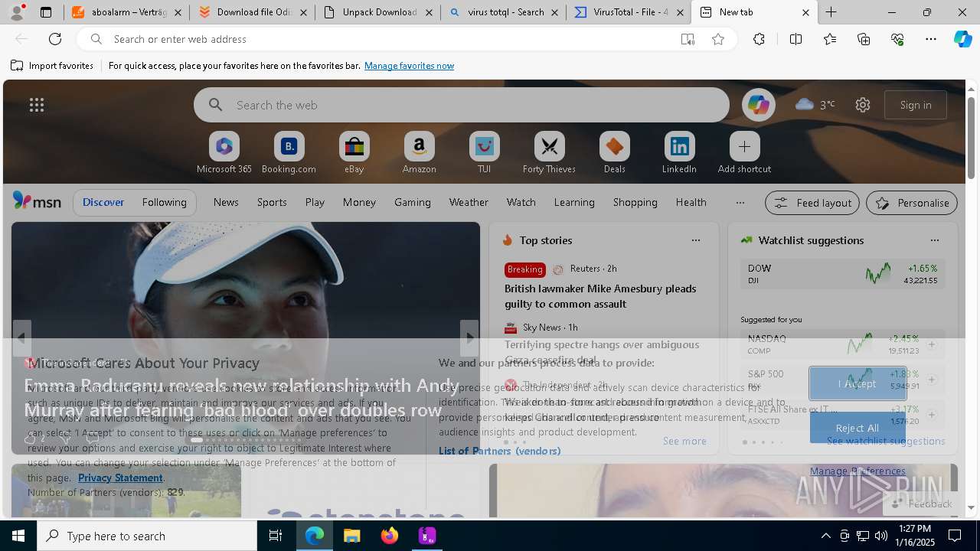This screenshot has height=551, width=980.
Task: Open Deals shortcut
Action: pyautogui.click(x=614, y=153)
